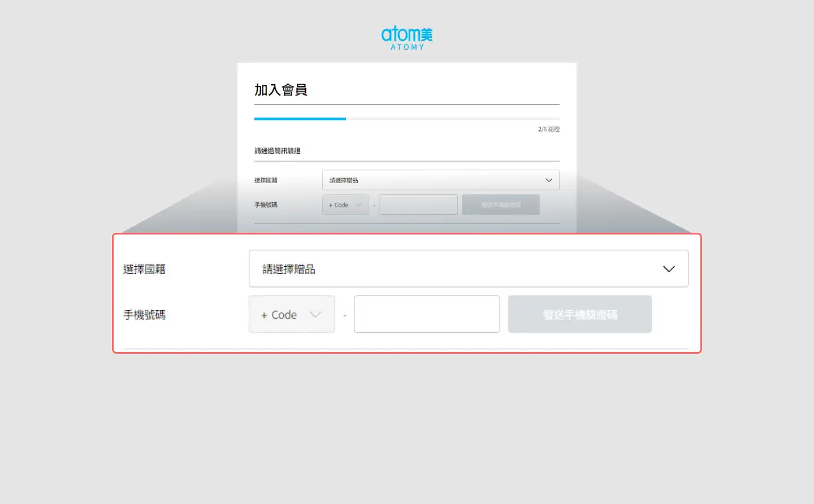Expand the enlarged + Code country selector
The height and width of the screenshot is (504, 814).
(x=291, y=315)
